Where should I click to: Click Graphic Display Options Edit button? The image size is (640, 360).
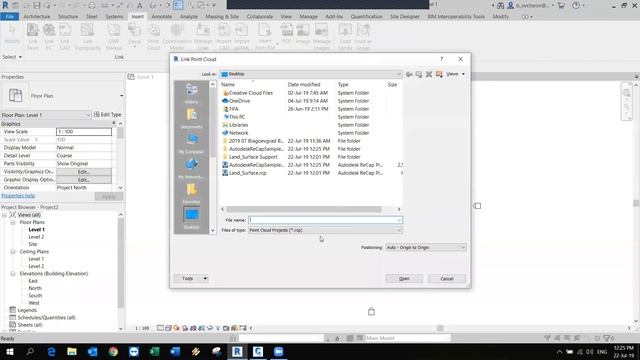tap(84, 180)
